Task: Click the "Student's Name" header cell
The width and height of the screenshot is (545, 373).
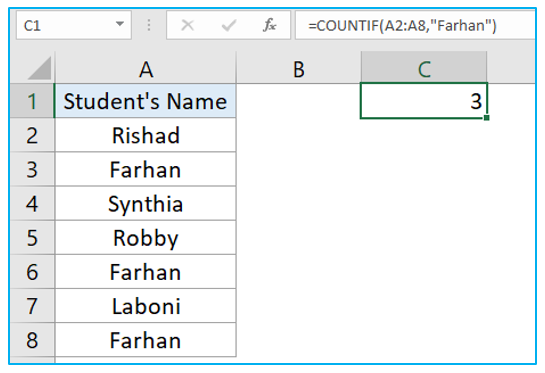Action: 145,101
